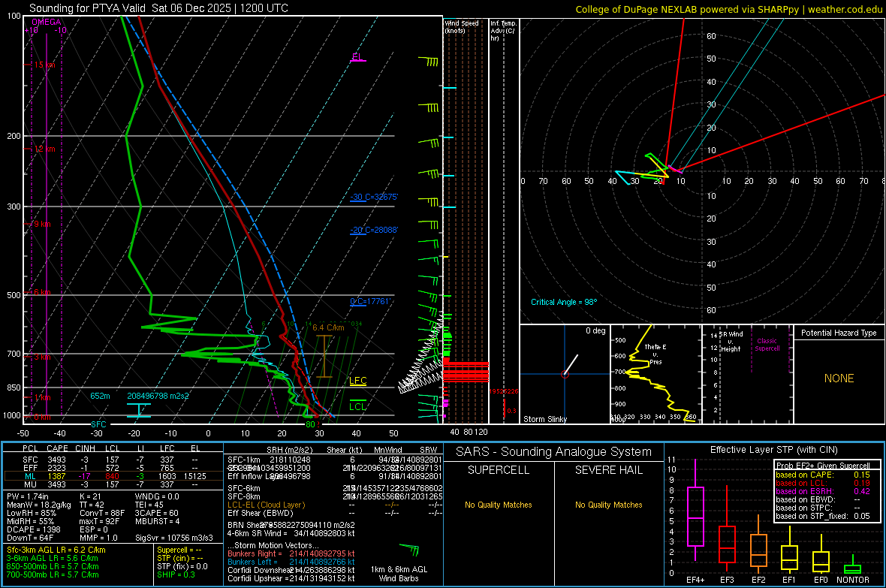Image resolution: width=886 pixels, height=588 pixels.
Task: Select the EFF parcel row in parcel table
Action: click(x=113, y=468)
